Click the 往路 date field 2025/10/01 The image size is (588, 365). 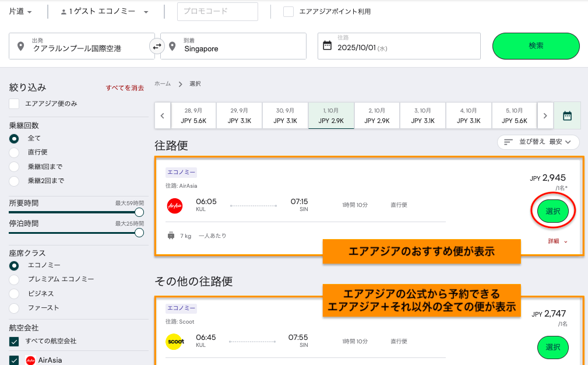point(399,46)
